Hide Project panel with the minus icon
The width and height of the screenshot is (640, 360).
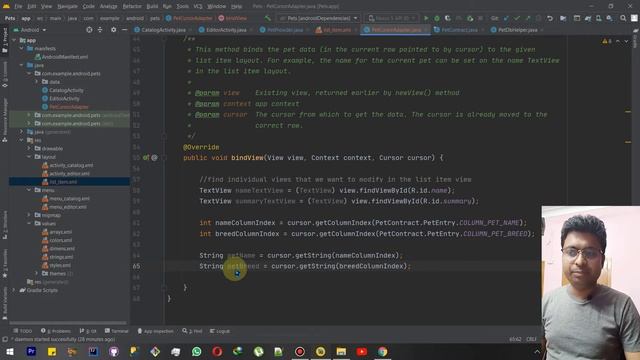124,30
